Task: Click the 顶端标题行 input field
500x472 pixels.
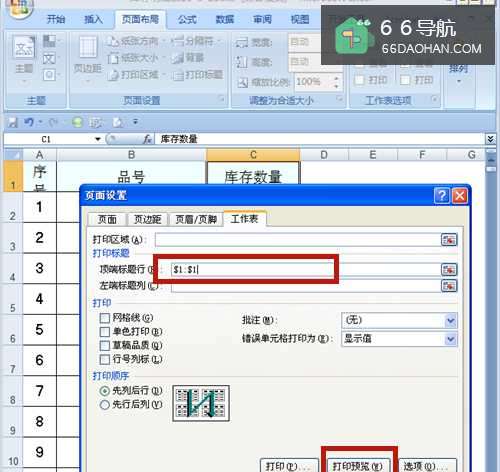Action: (306, 269)
